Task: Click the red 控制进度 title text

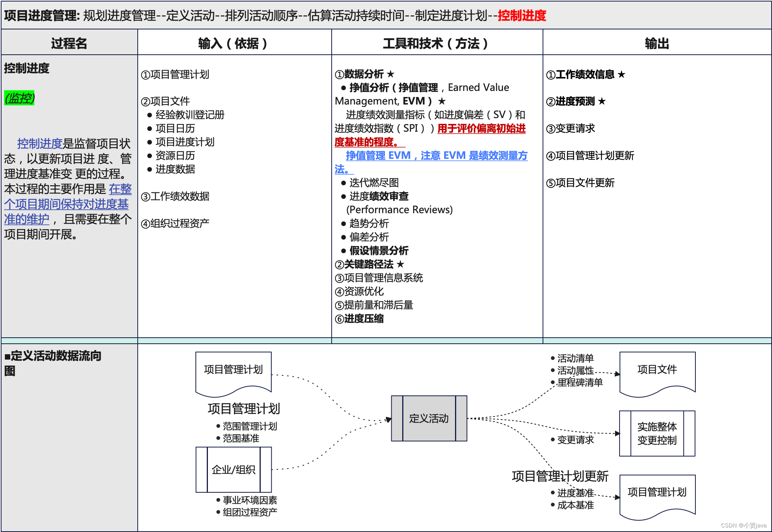Action: tap(522, 15)
